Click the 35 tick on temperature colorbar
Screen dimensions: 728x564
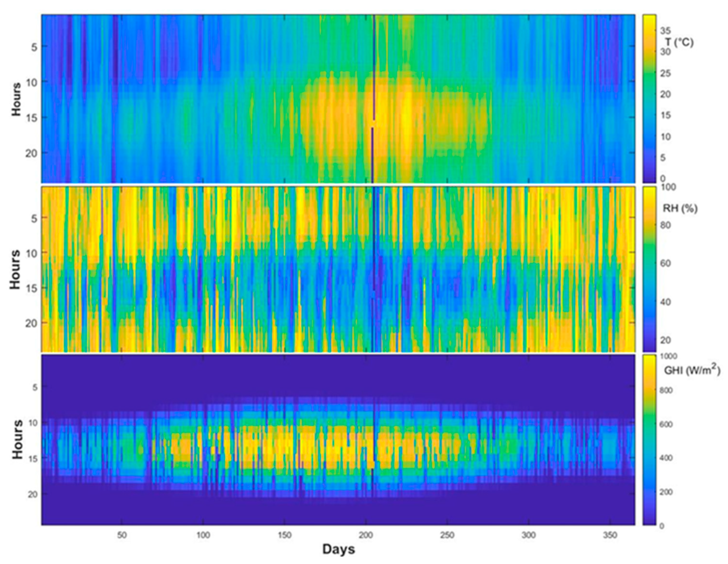[665, 31]
